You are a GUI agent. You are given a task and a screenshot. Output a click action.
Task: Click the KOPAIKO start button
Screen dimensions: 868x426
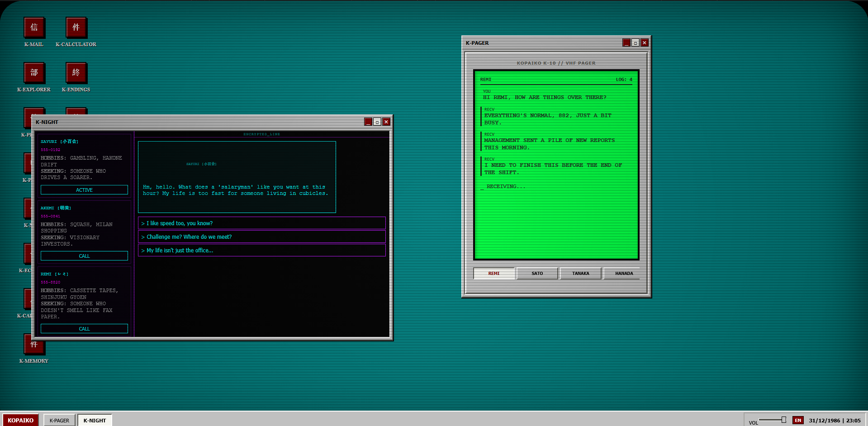[x=20, y=420]
